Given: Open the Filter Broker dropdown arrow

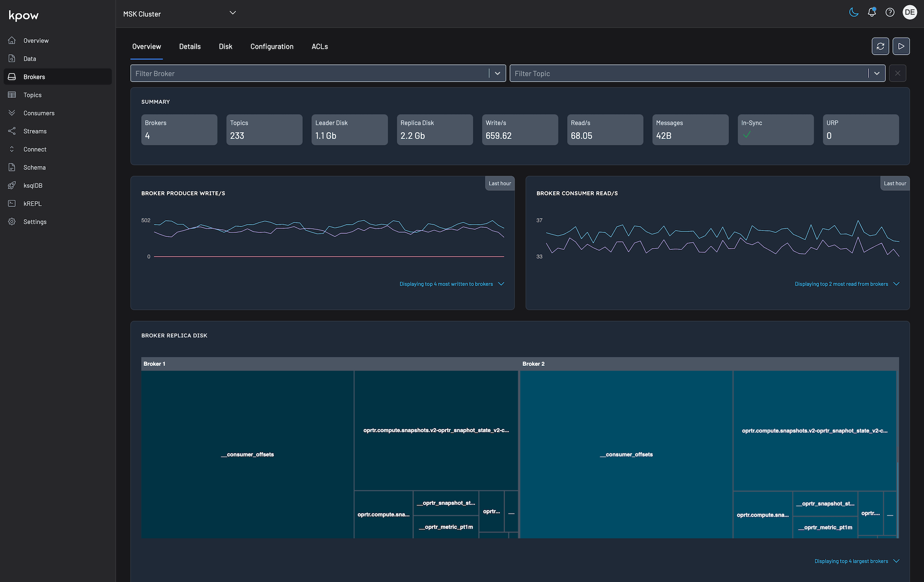Looking at the screenshot, I should 497,74.
